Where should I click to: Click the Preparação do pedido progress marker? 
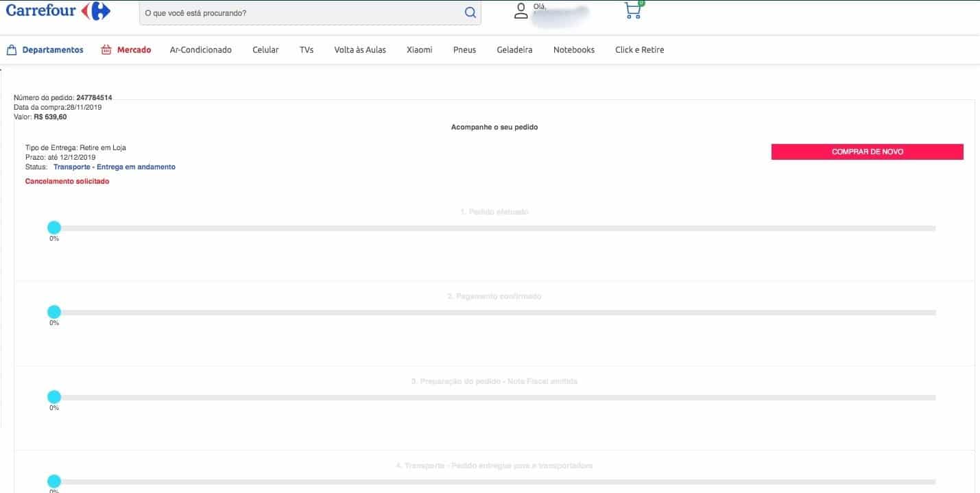54,397
